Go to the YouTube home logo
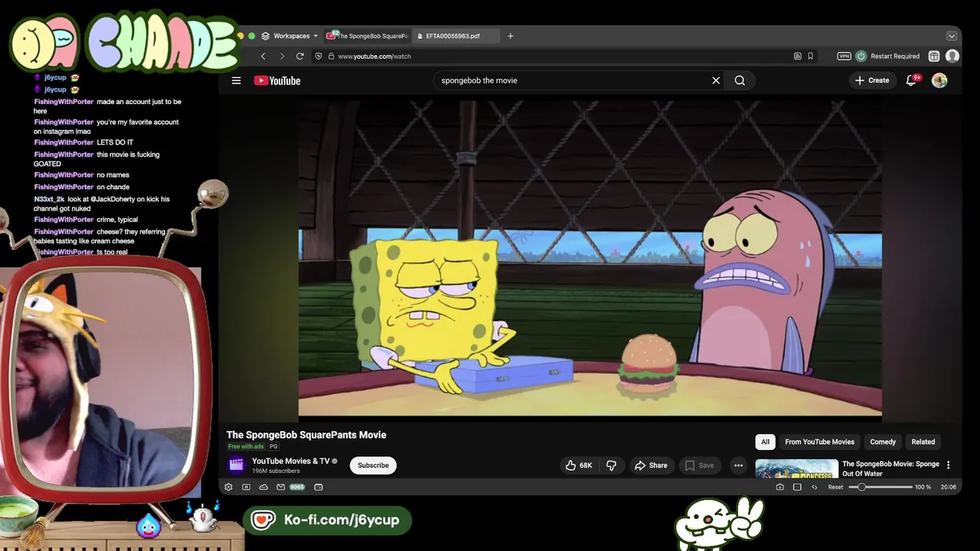This screenshot has width=980, height=551. (277, 80)
